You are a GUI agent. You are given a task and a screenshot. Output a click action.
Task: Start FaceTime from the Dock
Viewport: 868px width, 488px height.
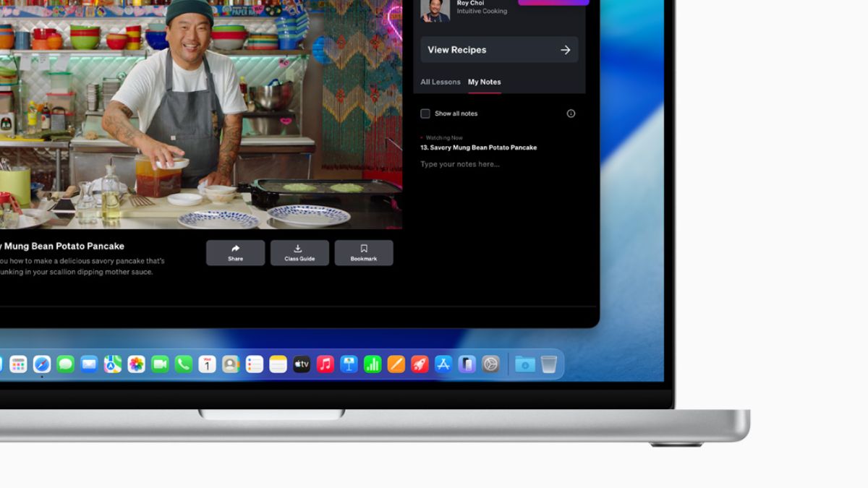click(160, 364)
